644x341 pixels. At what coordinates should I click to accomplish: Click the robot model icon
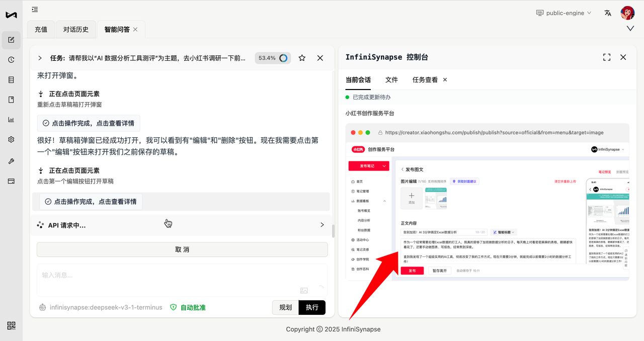(43, 307)
